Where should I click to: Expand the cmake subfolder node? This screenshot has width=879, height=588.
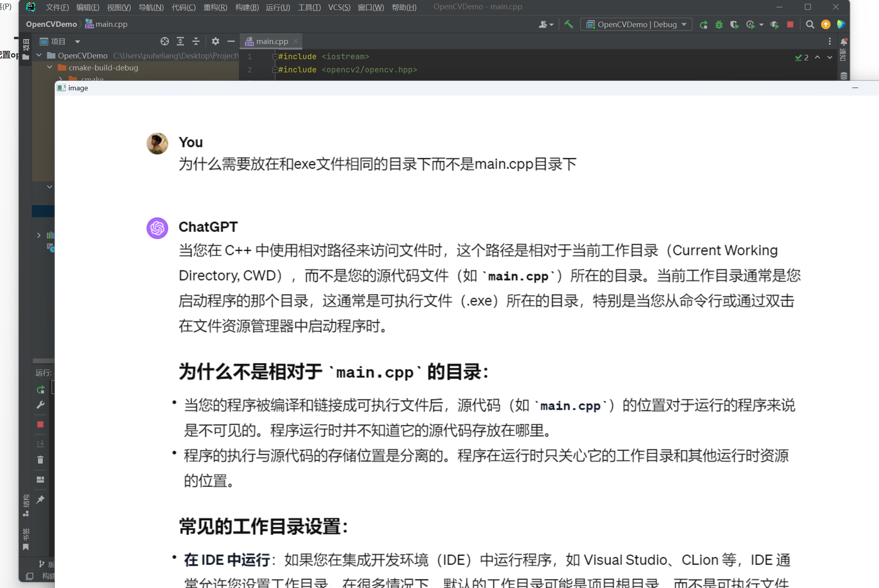click(x=60, y=78)
